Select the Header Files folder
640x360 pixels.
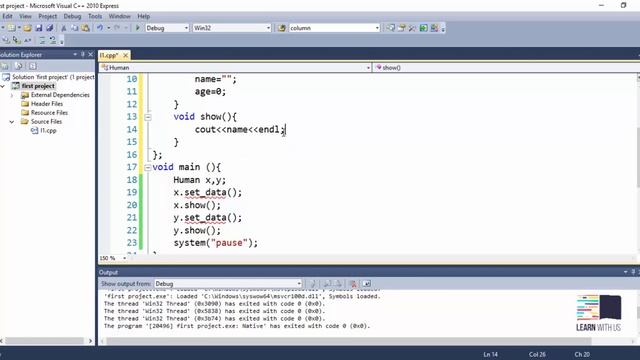(x=47, y=104)
